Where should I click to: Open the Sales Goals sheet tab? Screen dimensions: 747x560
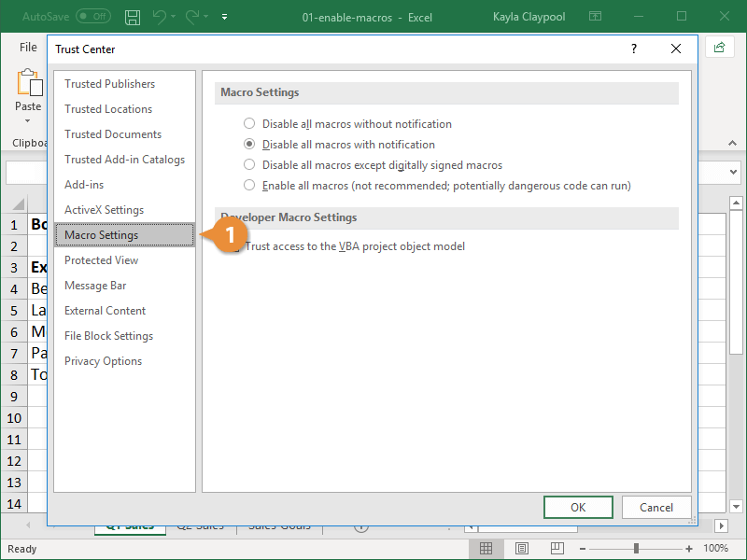[x=278, y=525]
